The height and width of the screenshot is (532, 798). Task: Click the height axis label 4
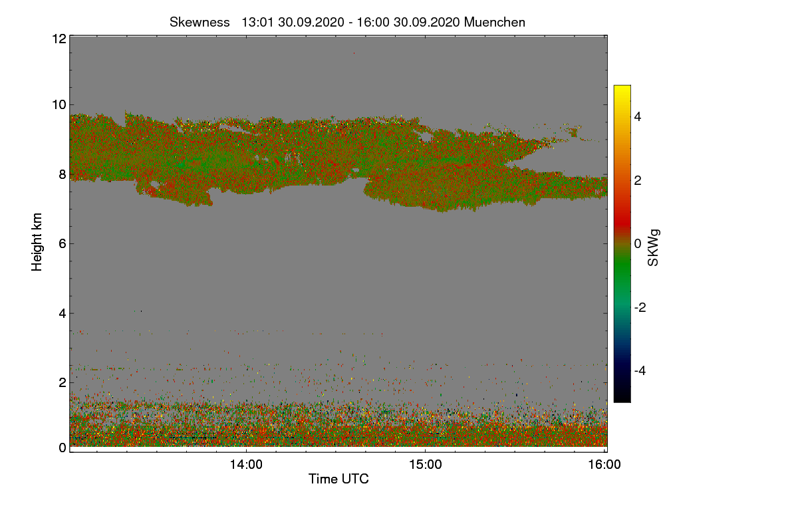[x=63, y=313]
